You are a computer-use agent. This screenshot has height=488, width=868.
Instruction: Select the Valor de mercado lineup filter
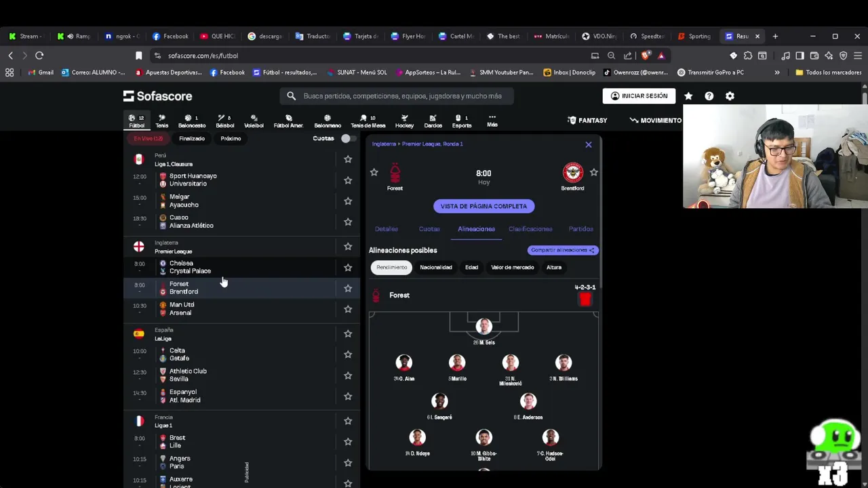[513, 267]
